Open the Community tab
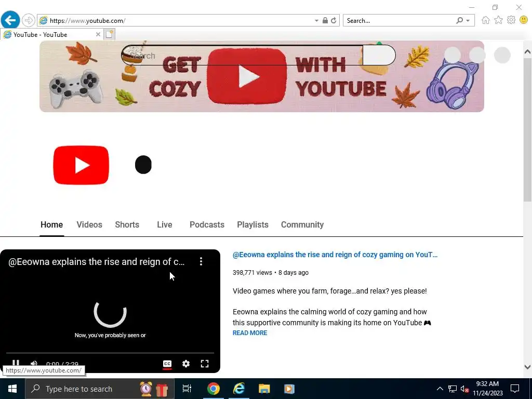Screen dimensions: 532x399 (x=302, y=224)
